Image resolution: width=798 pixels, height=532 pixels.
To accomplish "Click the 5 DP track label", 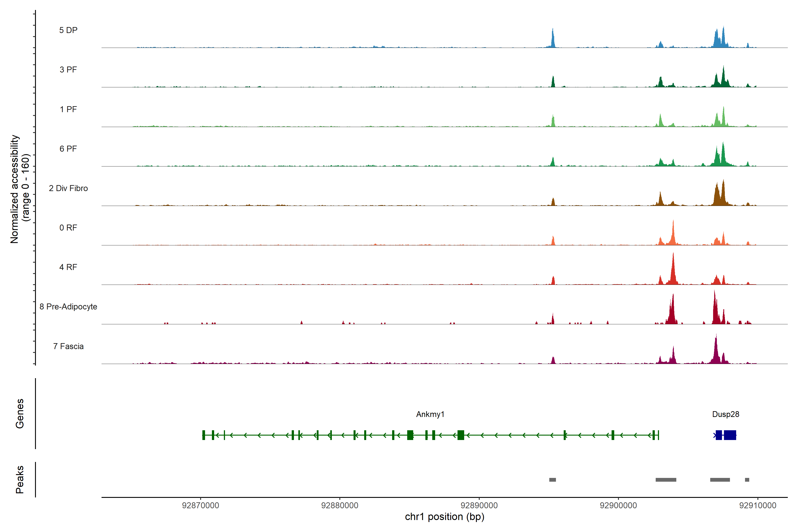I will (x=68, y=30).
